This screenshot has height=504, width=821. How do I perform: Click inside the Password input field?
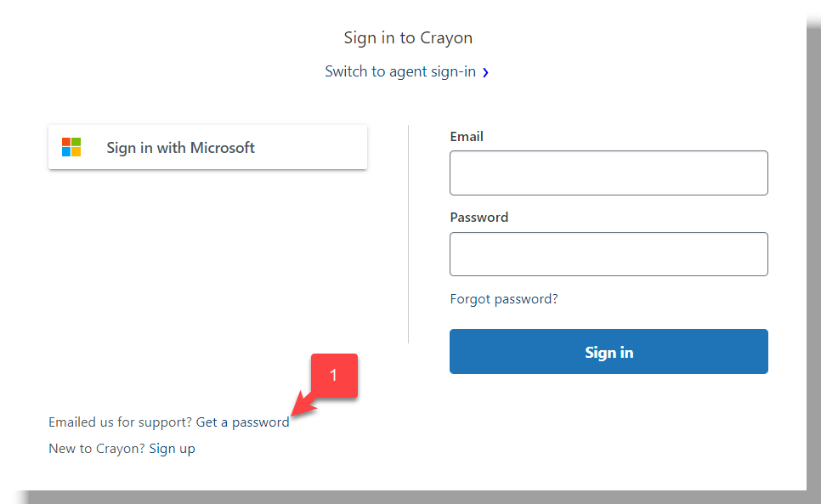click(x=609, y=253)
